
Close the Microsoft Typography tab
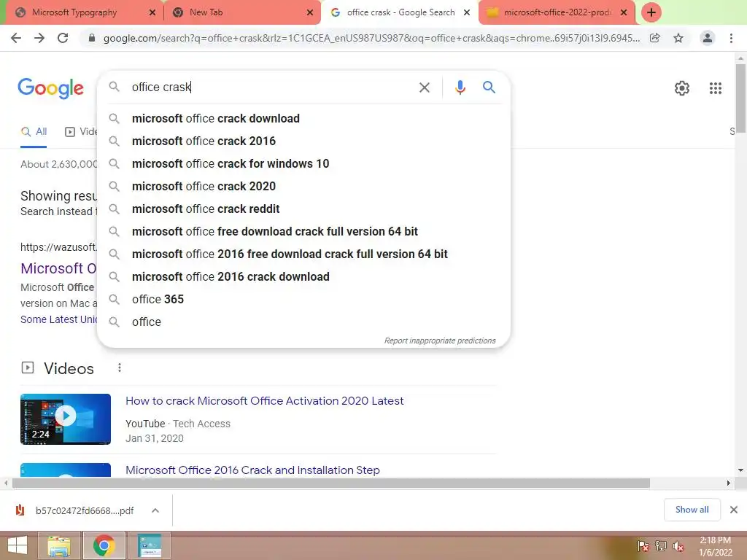152,12
